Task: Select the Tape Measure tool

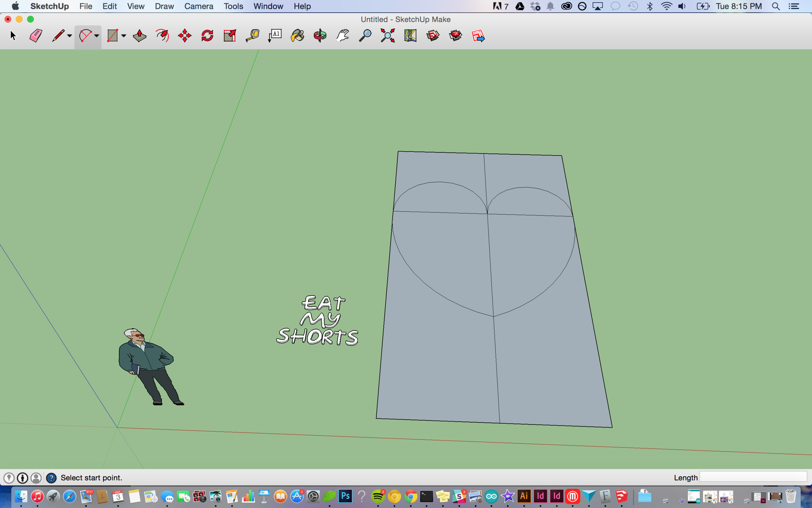Action: tap(252, 36)
